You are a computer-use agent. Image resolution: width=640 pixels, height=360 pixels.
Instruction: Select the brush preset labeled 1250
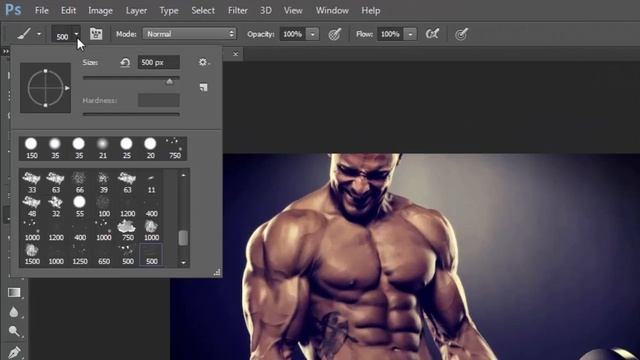[x=80, y=254]
